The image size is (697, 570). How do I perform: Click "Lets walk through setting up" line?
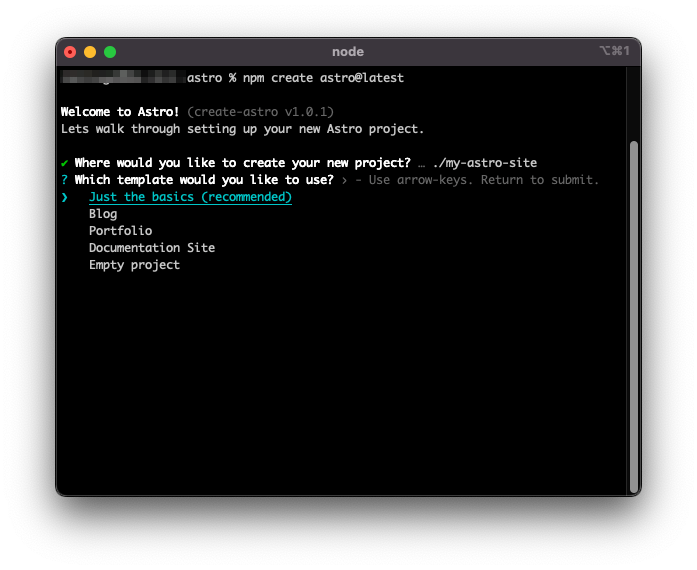(243, 129)
